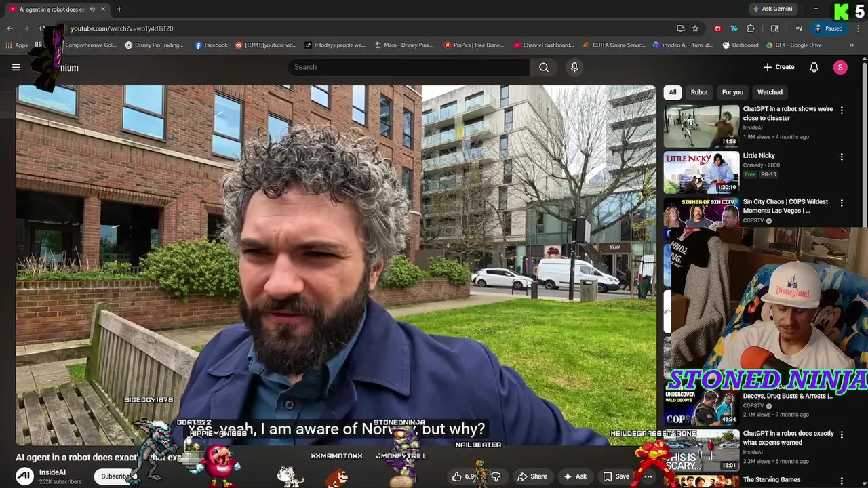Start voice search with the microphone
Image resolution: width=868 pixels, height=488 pixels.
[x=574, y=67]
